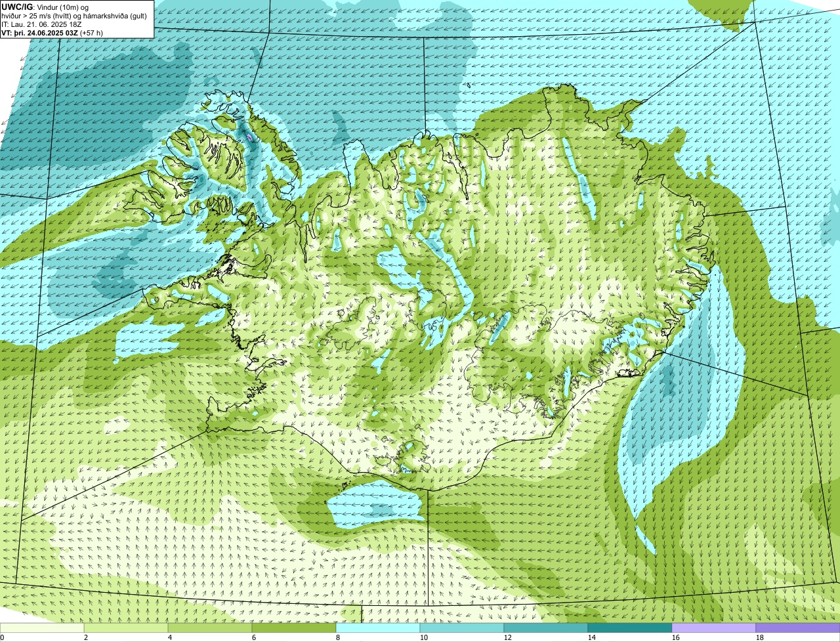840x642 pixels.
Task: Click the 'VT: þri. 24.06.2025 03Z (+57 h)' line
Action: click(x=52, y=33)
